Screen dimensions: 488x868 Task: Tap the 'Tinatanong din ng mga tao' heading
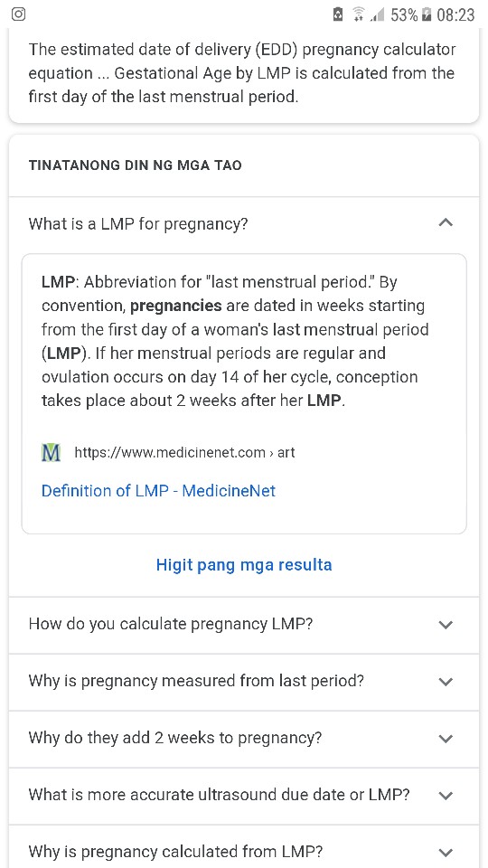pyautogui.click(x=135, y=165)
